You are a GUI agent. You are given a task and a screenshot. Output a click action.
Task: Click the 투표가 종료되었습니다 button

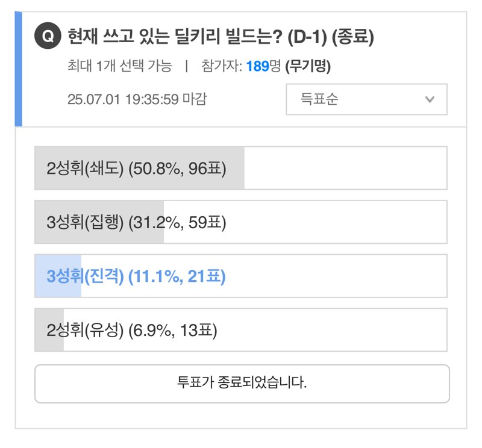coord(242,384)
